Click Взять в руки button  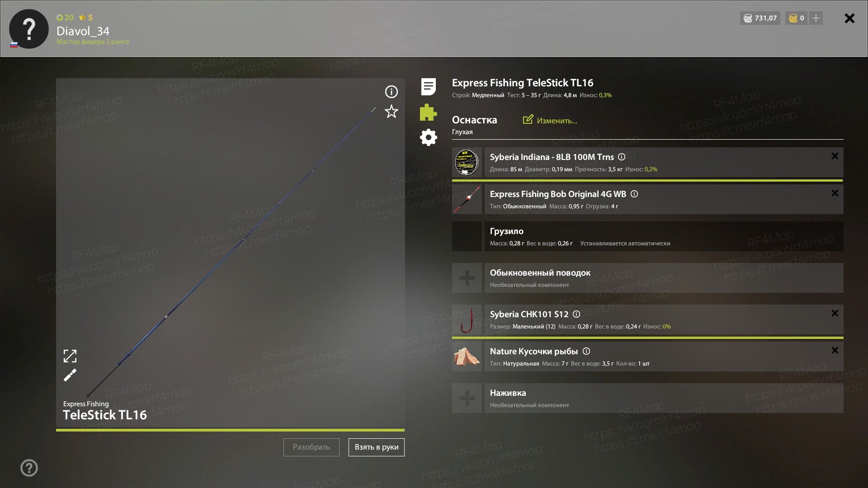pos(376,447)
